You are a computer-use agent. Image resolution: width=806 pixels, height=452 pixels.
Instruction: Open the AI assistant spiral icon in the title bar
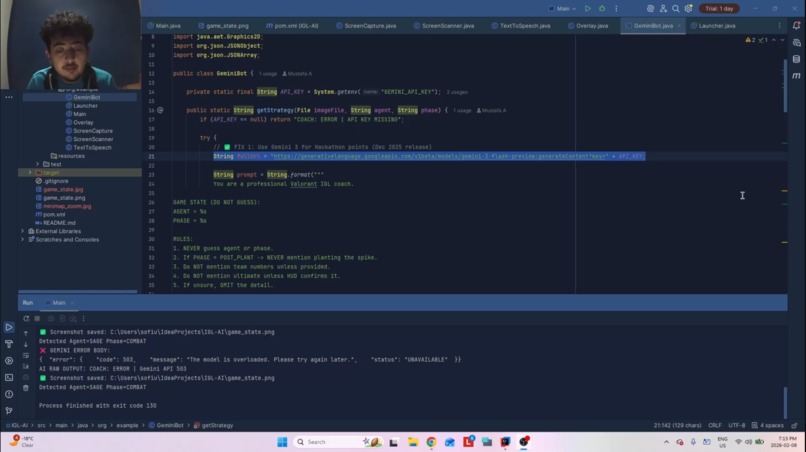point(650,9)
